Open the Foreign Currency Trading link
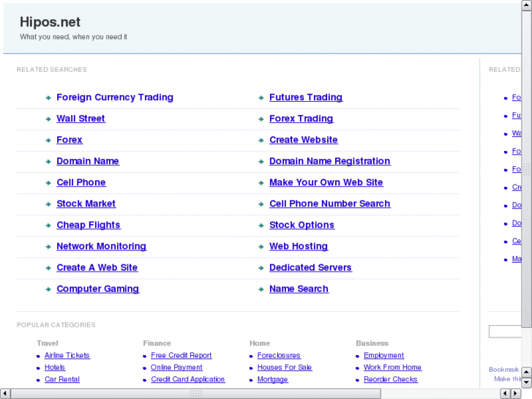This screenshot has height=399, width=532. tap(115, 97)
